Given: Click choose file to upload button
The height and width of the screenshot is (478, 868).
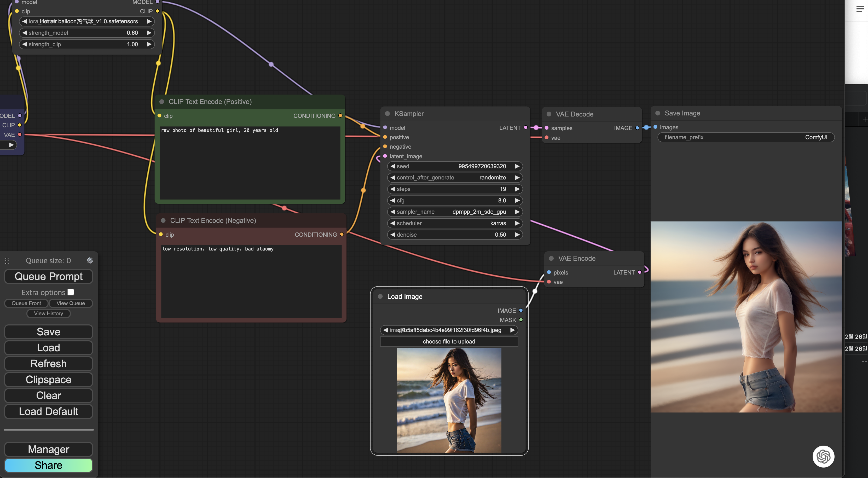Looking at the screenshot, I should 449,342.
